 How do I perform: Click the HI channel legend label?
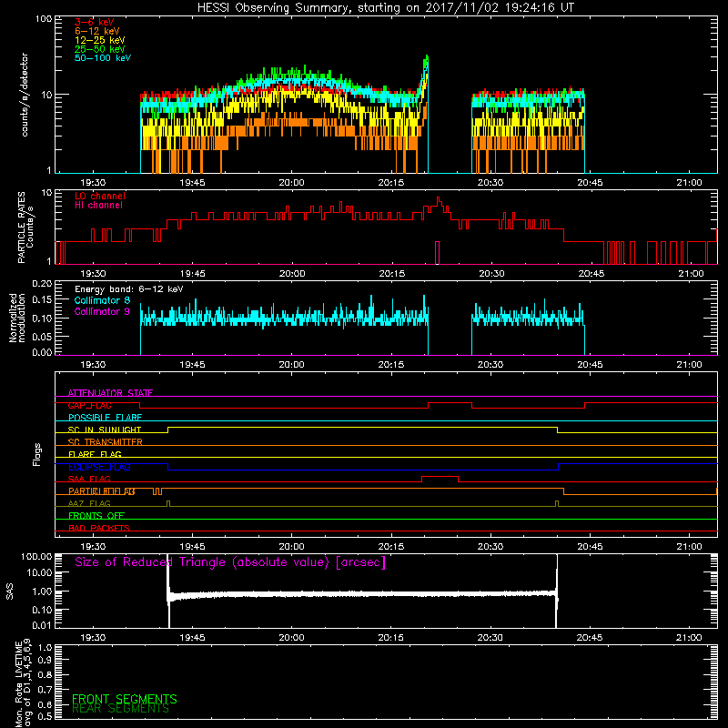pos(98,206)
